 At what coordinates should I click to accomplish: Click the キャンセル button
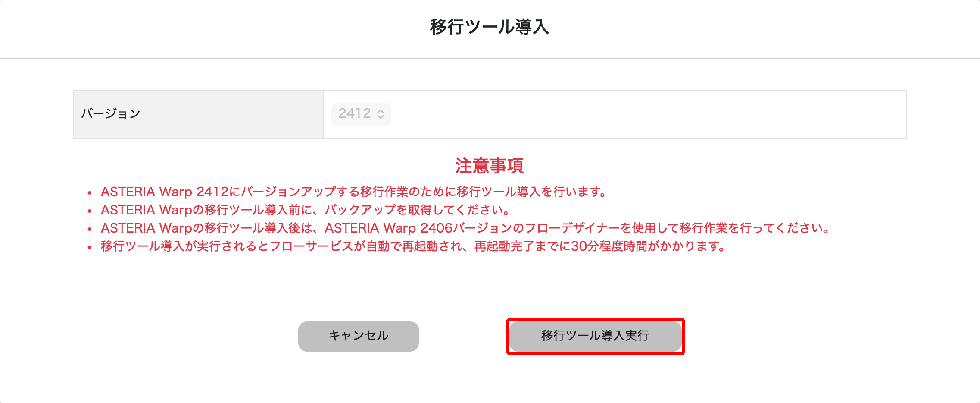358,336
